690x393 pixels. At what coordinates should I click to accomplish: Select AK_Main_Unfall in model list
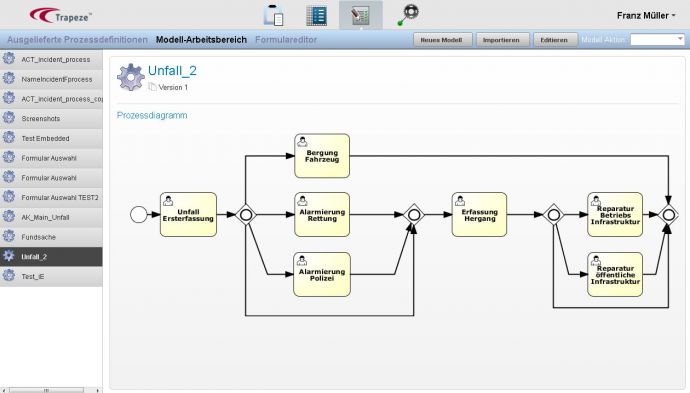(x=51, y=217)
